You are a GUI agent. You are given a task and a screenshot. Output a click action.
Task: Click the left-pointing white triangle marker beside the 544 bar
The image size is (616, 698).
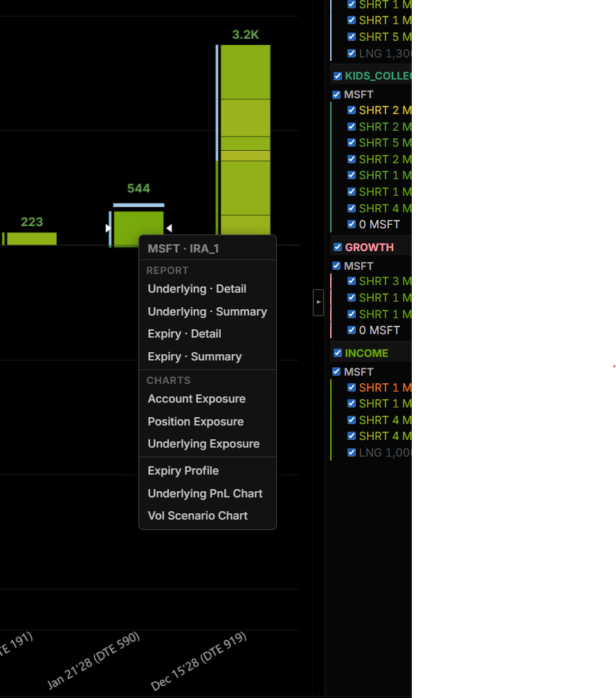(x=170, y=228)
